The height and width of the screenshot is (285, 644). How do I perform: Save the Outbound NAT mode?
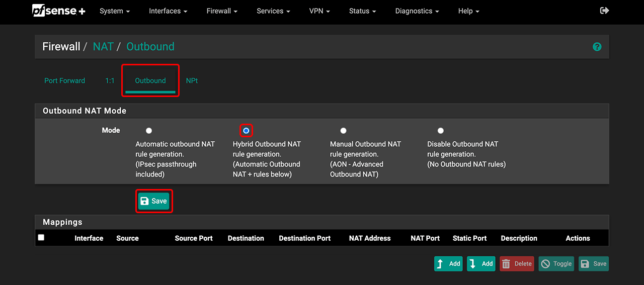(154, 201)
